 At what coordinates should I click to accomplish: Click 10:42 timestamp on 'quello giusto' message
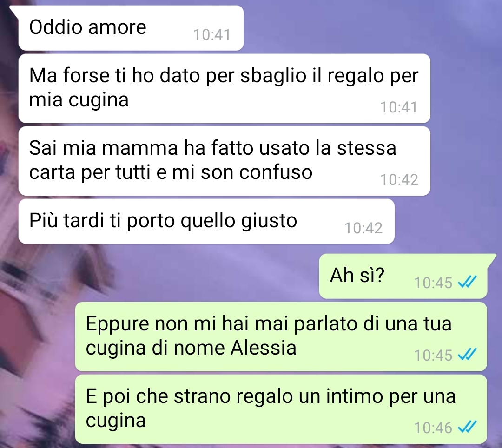363,228
